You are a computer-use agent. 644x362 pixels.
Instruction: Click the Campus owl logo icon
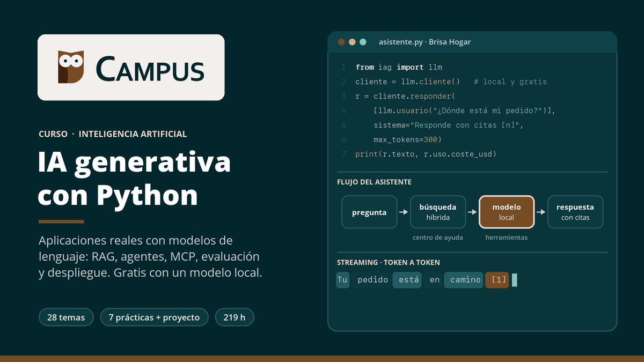tap(71, 67)
